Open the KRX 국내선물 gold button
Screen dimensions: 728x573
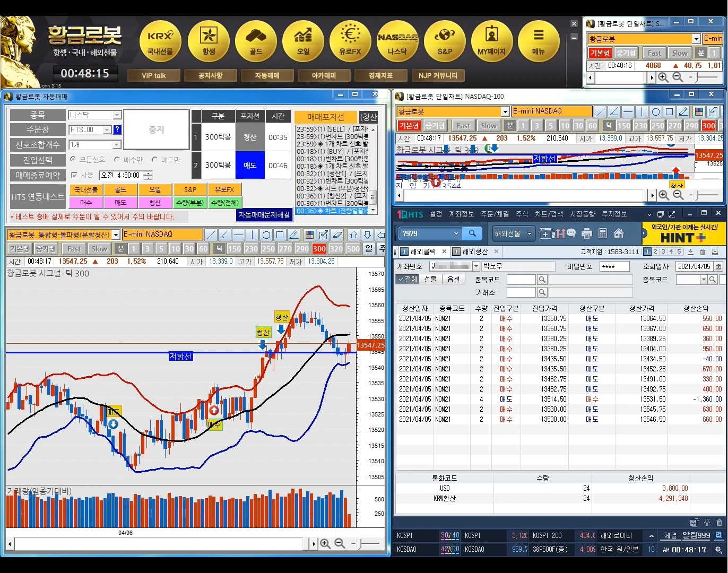[x=160, y=41]
